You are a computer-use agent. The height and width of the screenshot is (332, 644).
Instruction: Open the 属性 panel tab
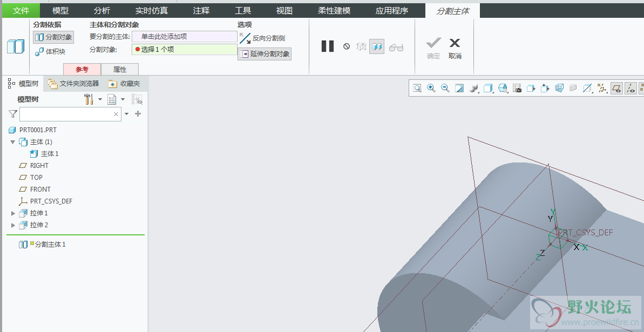(x=120, y=69)
